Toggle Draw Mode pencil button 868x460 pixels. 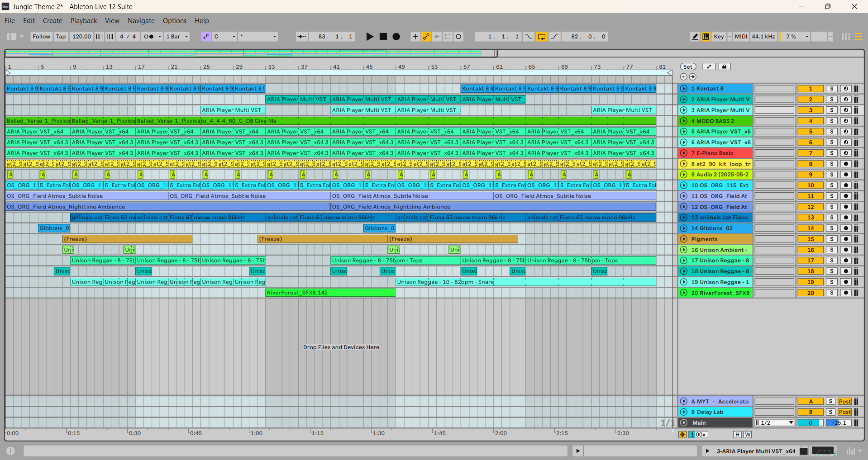[x=695, y=37]
